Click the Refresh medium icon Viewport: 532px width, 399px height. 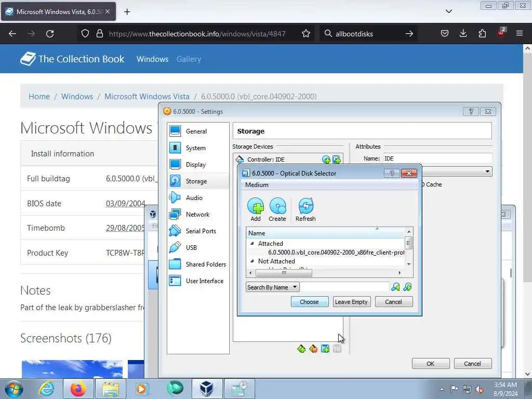pyautogui.click(x=305, y=209)
